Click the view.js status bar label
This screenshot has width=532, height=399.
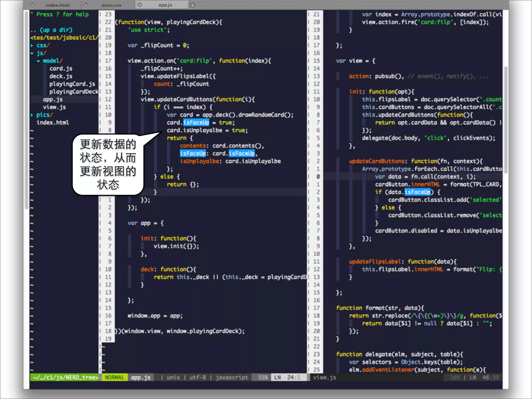click(324, 377)
